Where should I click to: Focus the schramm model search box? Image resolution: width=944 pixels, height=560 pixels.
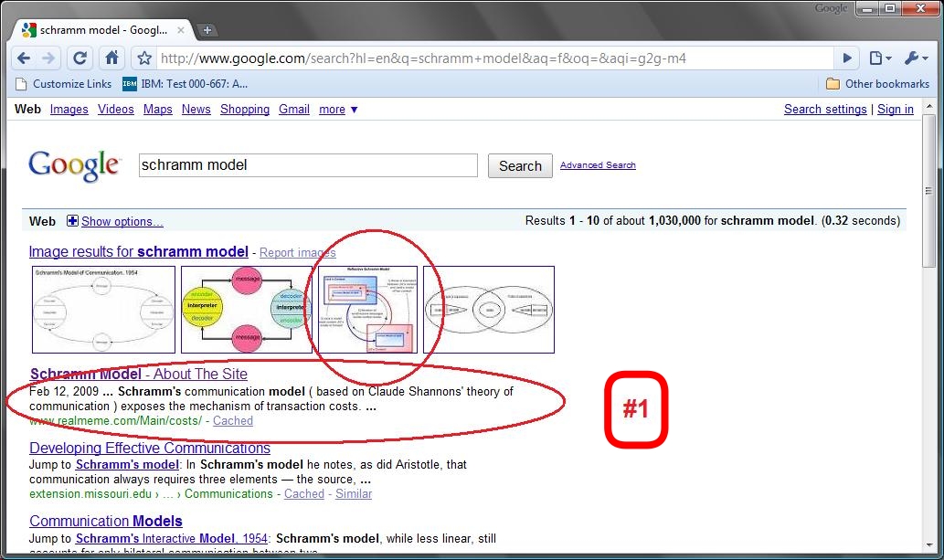tap(308, 165)
